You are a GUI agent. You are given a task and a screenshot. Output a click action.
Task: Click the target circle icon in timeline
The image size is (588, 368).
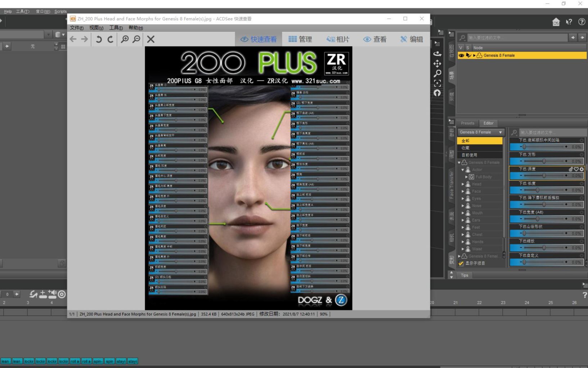pyautogui.click(x=62, y=294)
